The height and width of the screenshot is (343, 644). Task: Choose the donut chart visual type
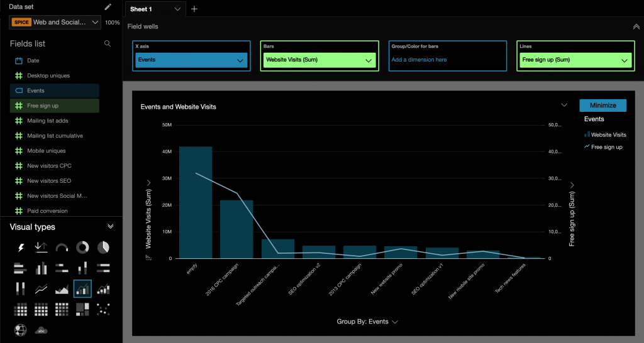tap(82, 248)
